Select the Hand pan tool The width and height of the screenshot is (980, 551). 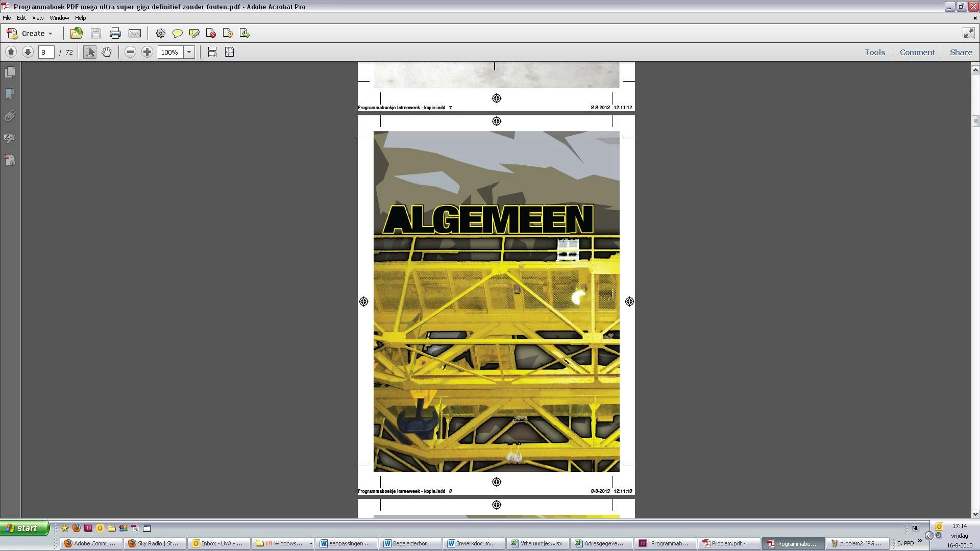(x=106, y=52)
